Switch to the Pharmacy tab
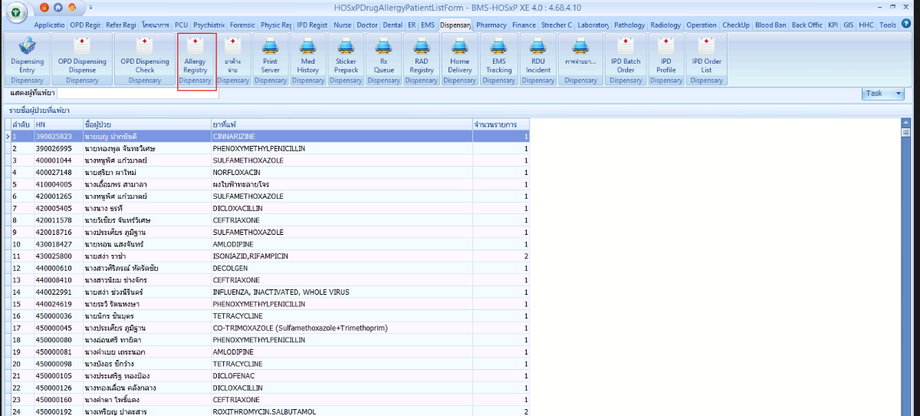 click(491, 25)
